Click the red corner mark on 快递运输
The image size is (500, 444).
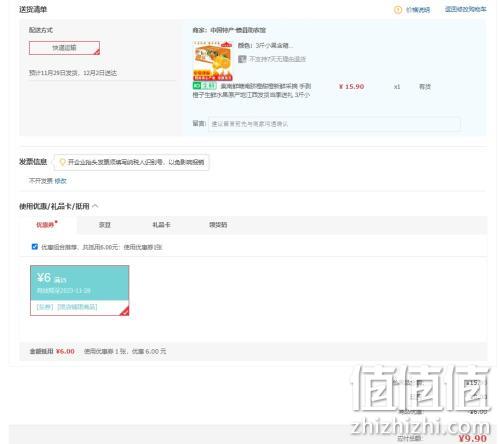coord(97,52)
